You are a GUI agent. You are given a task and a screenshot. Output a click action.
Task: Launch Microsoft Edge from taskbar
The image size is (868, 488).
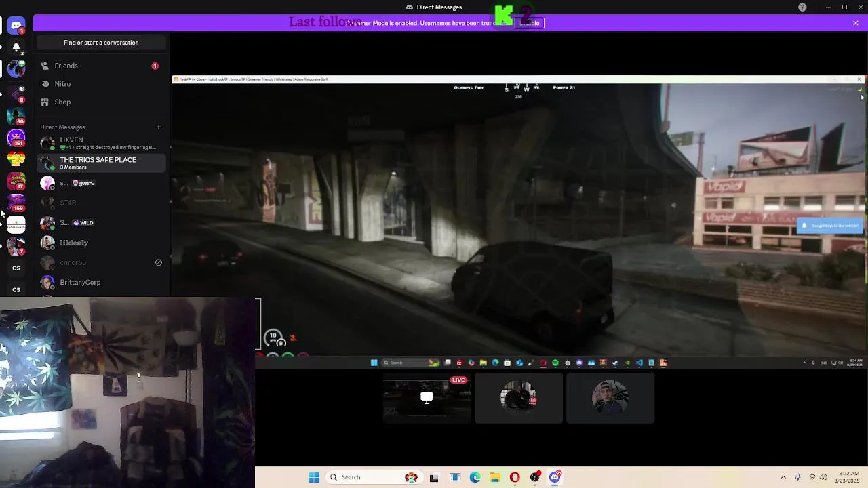[x=475, y=477]
